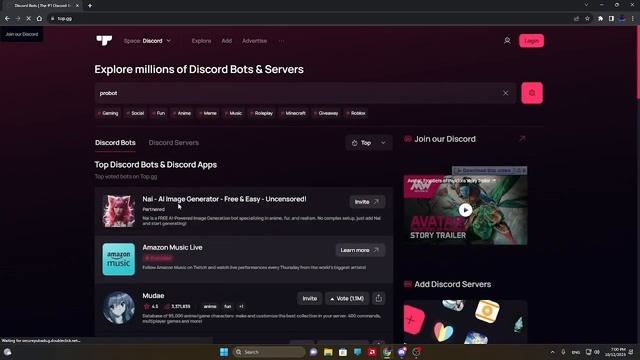This screenshot has height=360, width=640.
Task: Select the Minecraft tag
Action: click(x=293, y=113)
